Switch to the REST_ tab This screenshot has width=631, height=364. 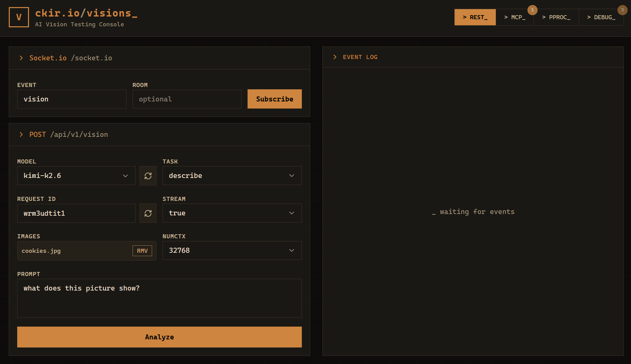point(475,17)
